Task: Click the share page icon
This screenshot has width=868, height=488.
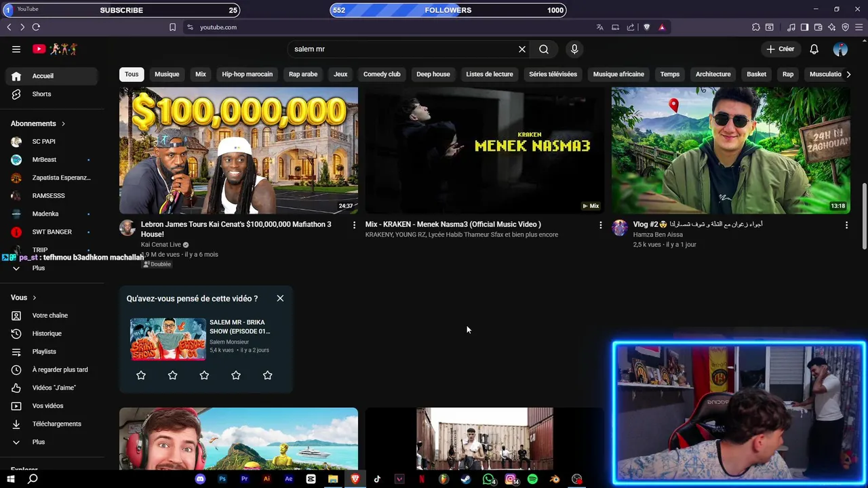Action: click(631, 27)
